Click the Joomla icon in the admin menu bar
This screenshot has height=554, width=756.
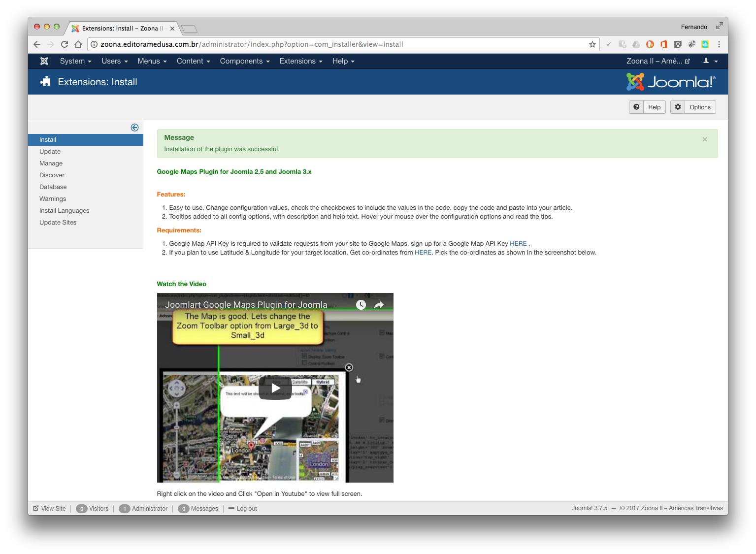point(44,61)
